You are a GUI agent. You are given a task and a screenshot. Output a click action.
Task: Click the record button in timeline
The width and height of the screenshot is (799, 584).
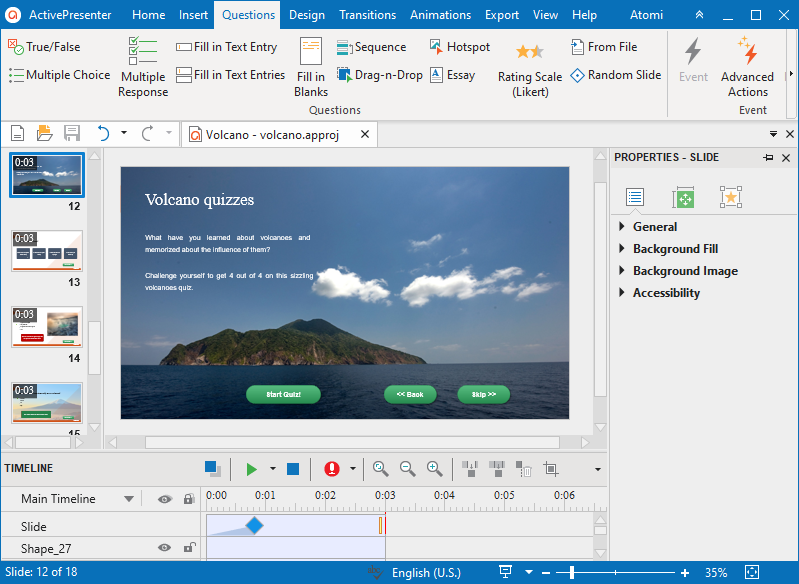click(332, 469)
